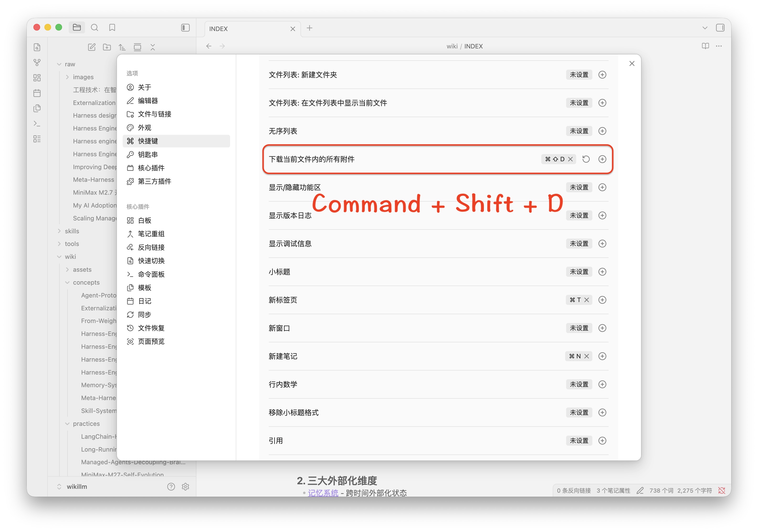Click the search magnifier icon

[95, 27]
